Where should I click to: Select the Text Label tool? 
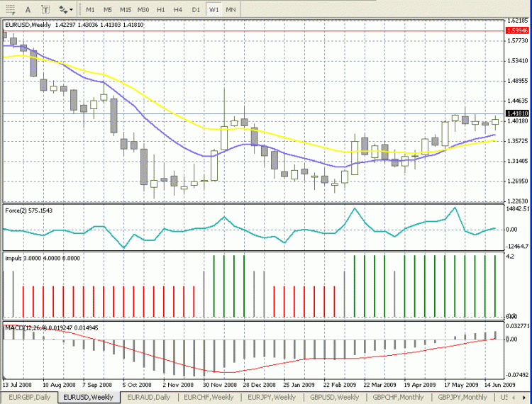pyautogui.click(x=45, y=10)
